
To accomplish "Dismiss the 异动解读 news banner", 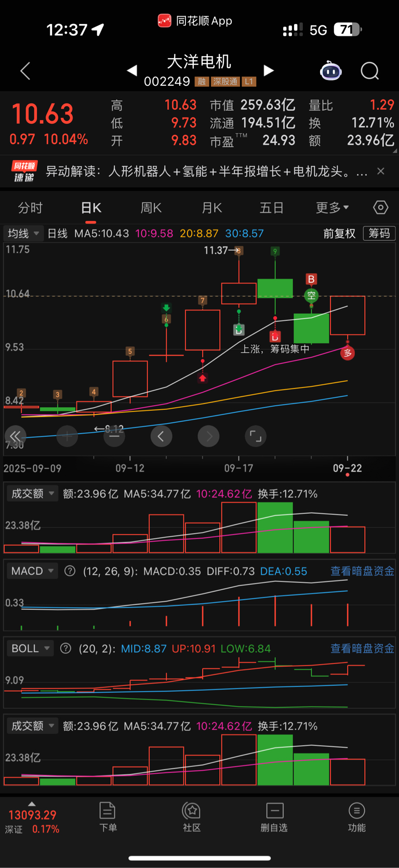I will [x=381, y=171].
